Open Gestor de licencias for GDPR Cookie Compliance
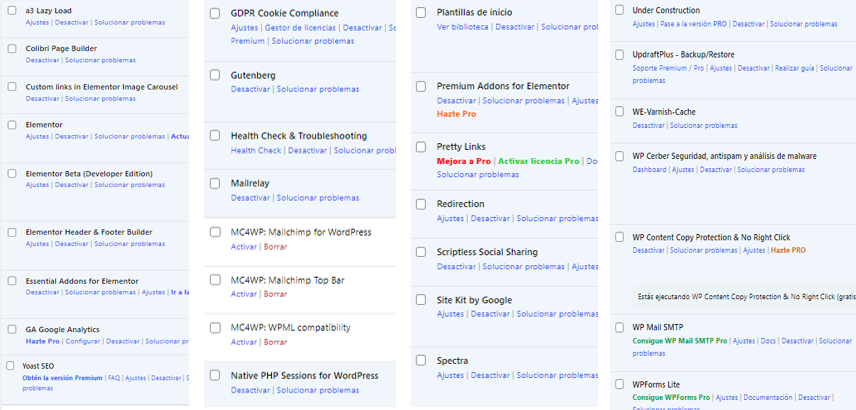856x410 pixels. (300, 28)
